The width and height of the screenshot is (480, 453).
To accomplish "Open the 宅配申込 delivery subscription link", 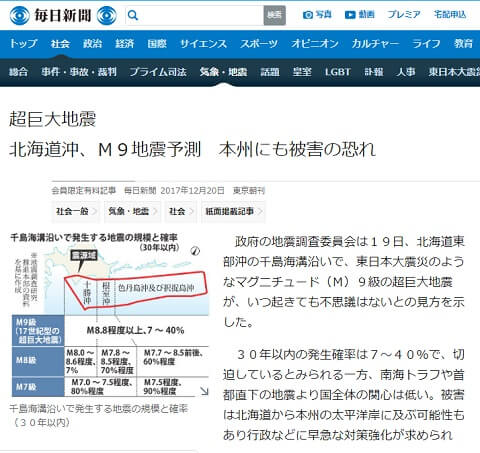I will coord(450,14).
